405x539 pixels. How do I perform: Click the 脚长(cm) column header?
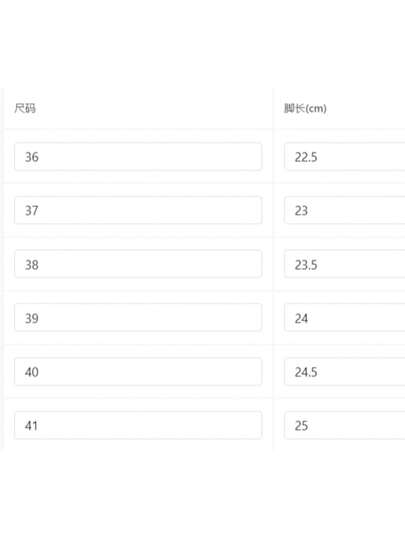pyautogui.click(x=305, y=108)
